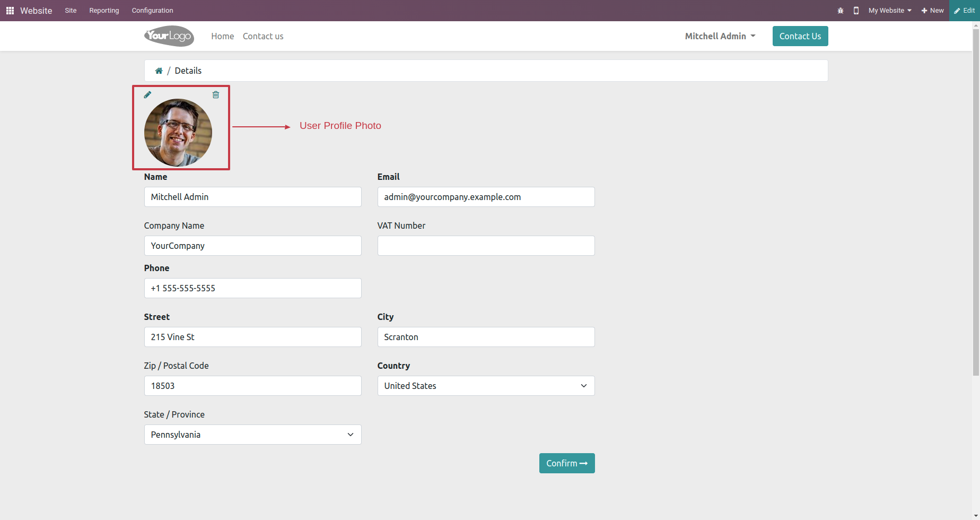The image size is (980, 520).
Task: Click the City input field
Action: [486, 337]
